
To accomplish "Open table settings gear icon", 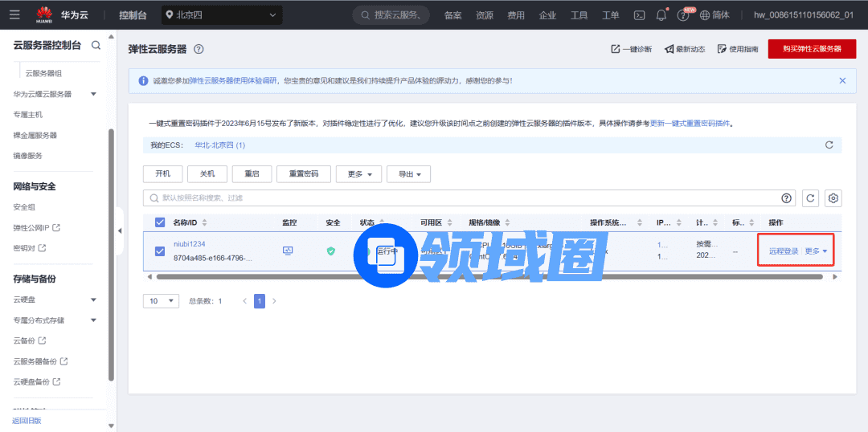I will (833, 198).
